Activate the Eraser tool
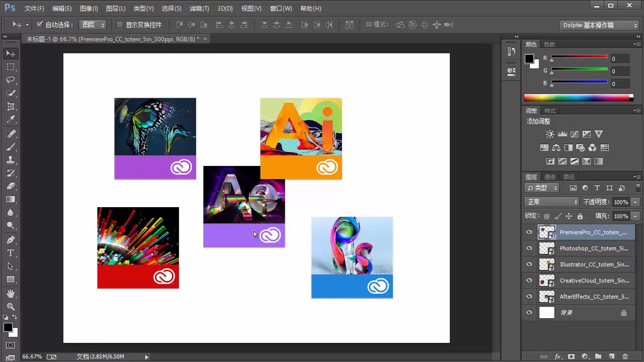 (11, 186)
